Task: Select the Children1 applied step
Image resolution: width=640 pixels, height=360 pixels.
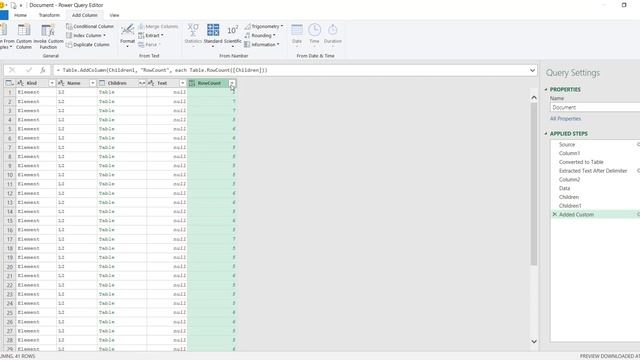Action: pos(570,206)
